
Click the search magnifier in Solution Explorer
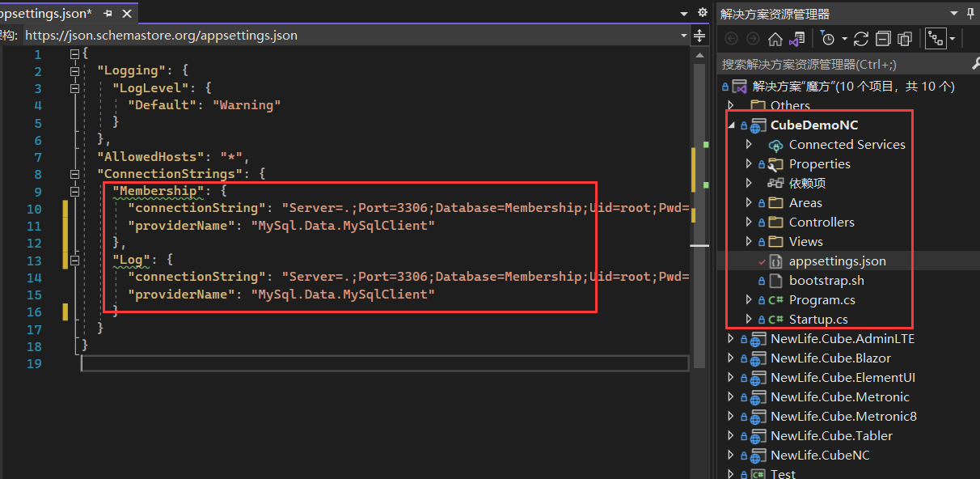(975, 64)
